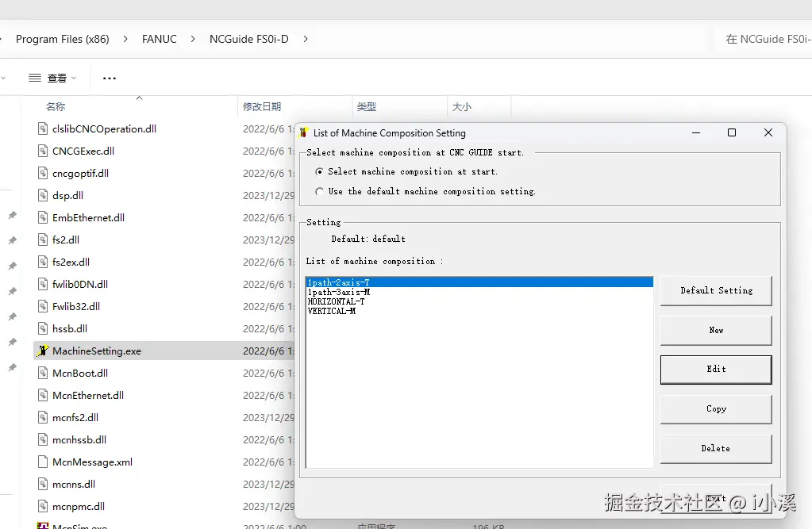Go to Program Files (x86) breadcrumb
The width and height of the screenshot is (812, 529).
click(x=63, y=40)
